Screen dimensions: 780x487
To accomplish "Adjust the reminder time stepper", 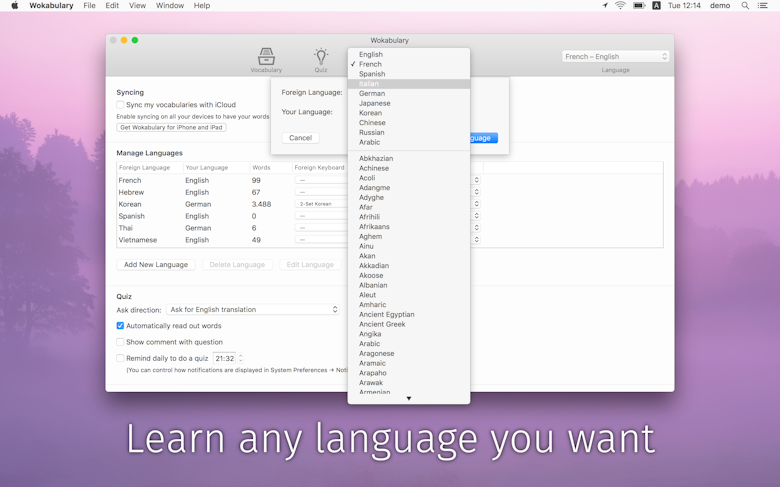I will (241, 358).
